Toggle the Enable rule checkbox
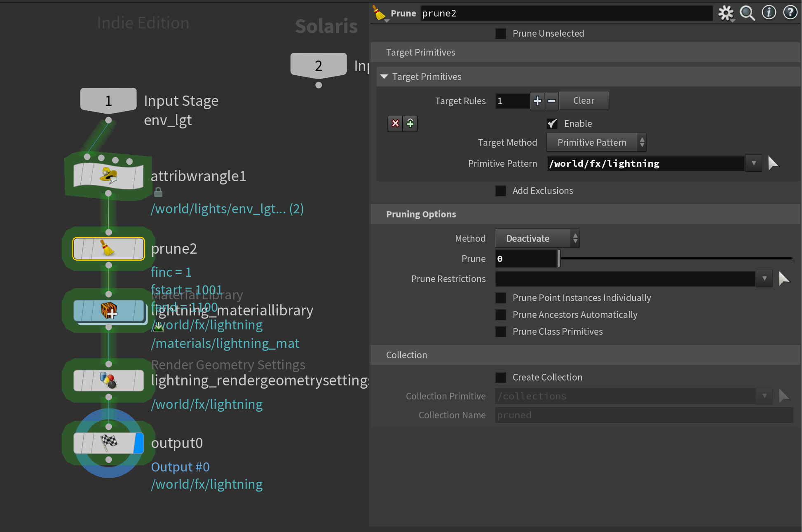Screen dimensions: 802x532 pos(552,124)
